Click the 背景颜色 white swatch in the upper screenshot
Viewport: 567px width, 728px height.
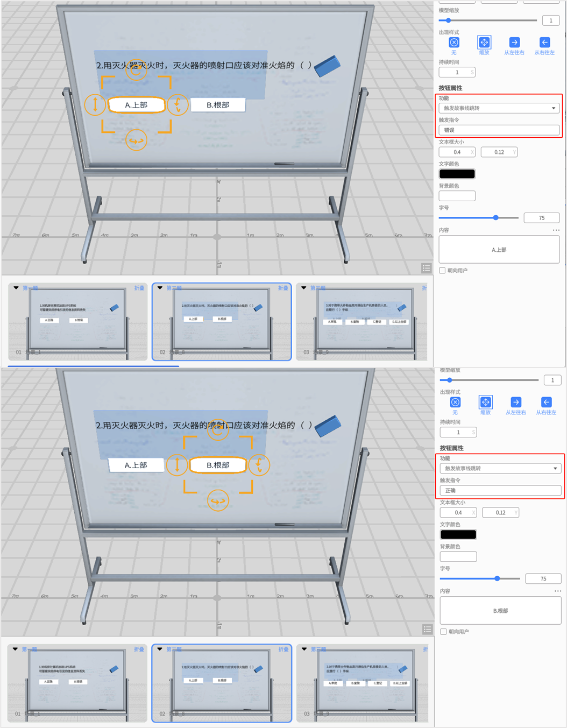[457, 196]
